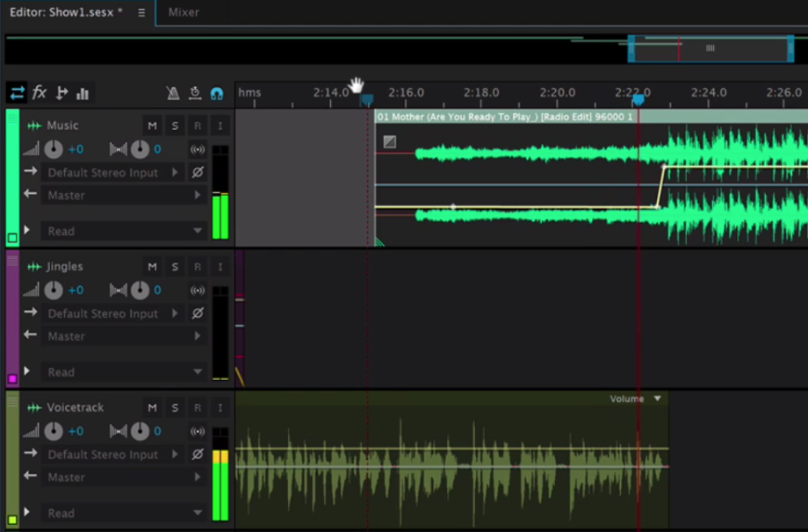Expand automation lanes on Voicetrack
808x532 pixels.
tap(27, 512)
